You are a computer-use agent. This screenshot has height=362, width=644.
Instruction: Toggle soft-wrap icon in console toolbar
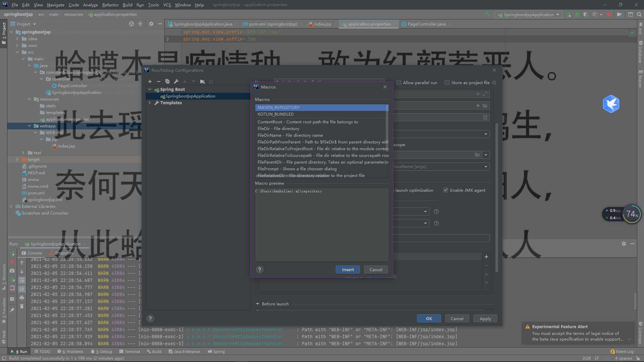(22, 280)
